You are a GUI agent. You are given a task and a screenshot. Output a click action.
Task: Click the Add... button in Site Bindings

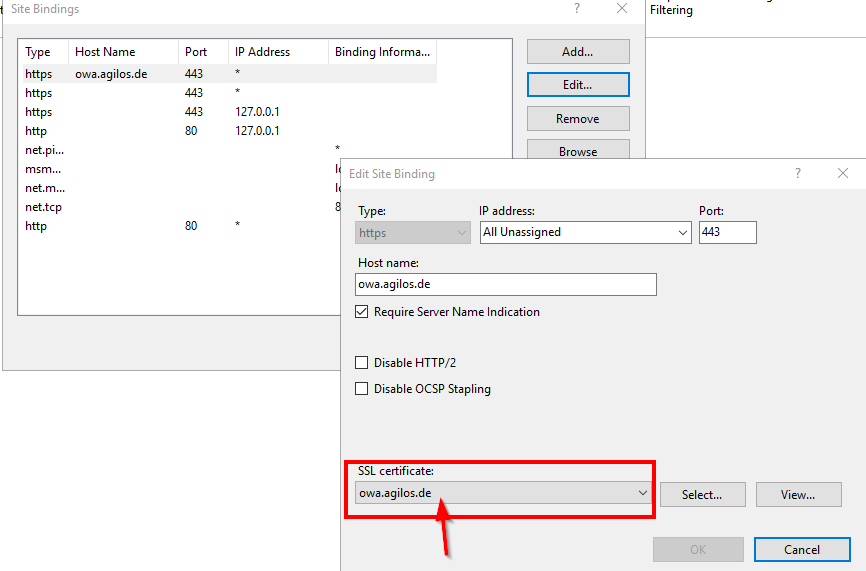pos(578,51)
